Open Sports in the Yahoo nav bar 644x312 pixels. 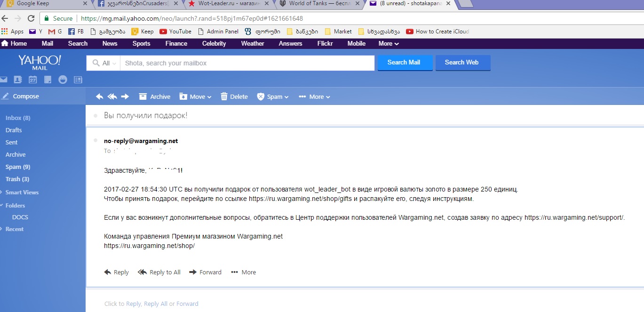coord(141,43)
